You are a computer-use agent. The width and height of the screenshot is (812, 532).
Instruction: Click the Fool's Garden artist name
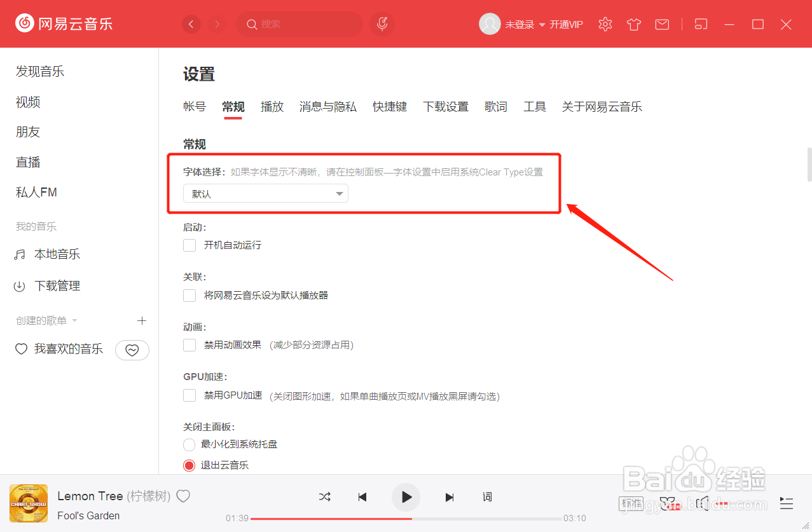click(88, 515)
